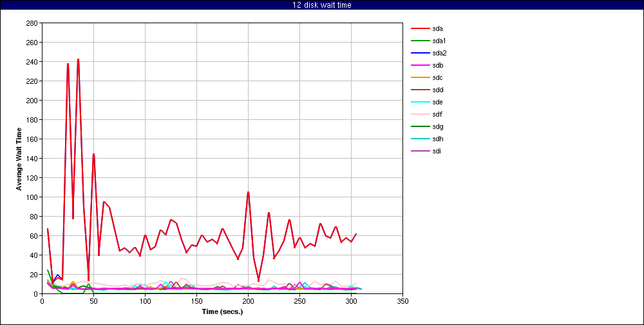The image size is (644, 325).
Task: Click the 50 x-axis tick label
Action: [93, 300]
